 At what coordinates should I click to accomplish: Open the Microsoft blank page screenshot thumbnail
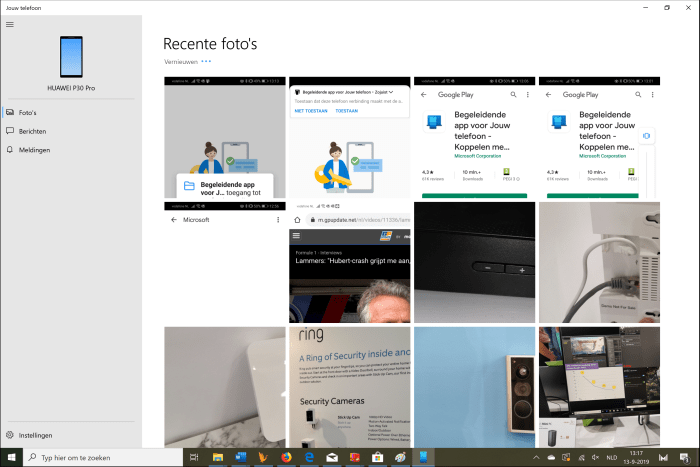pos(225,262)
